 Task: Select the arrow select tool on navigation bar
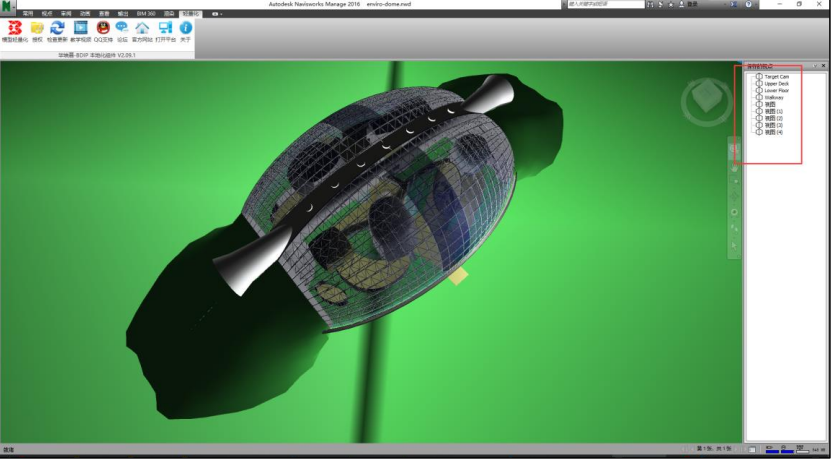point(734,245)
